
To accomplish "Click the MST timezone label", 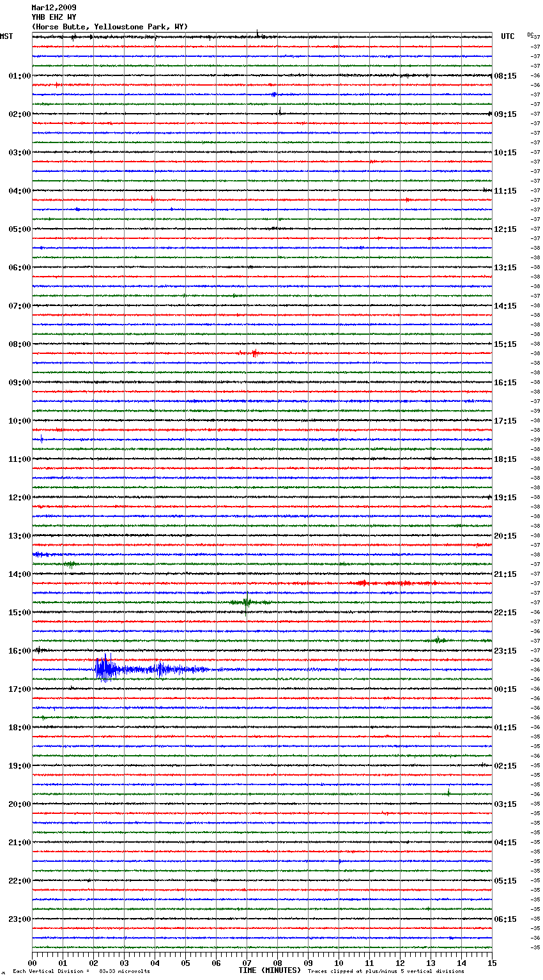I will click(x=6, y=36).
